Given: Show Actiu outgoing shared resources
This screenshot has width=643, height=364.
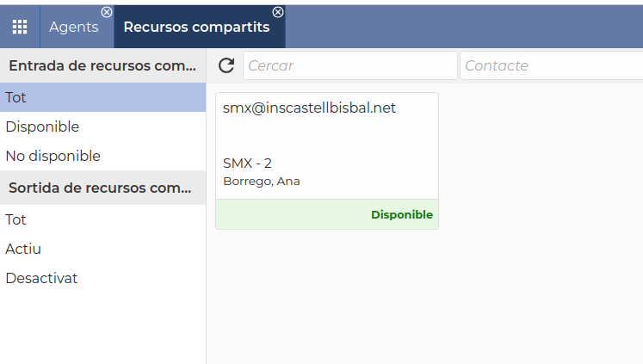Looking at the screenshot, I should point(23,249).
